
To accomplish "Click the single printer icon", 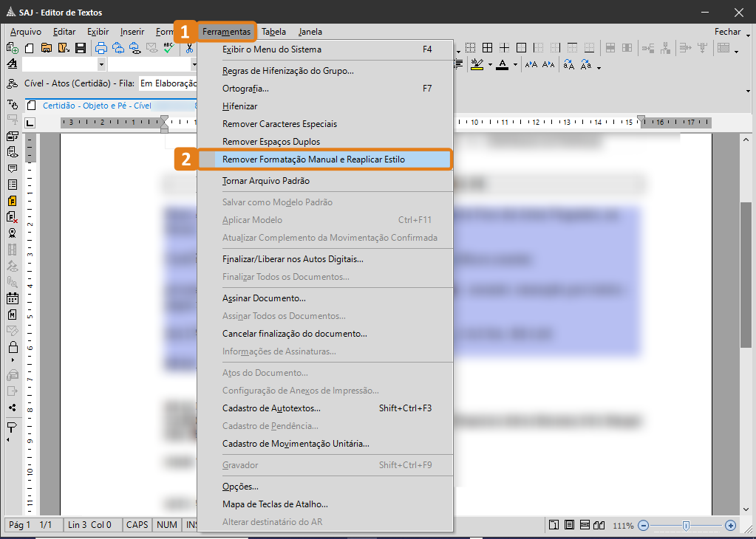I will [x=101, y=48].
